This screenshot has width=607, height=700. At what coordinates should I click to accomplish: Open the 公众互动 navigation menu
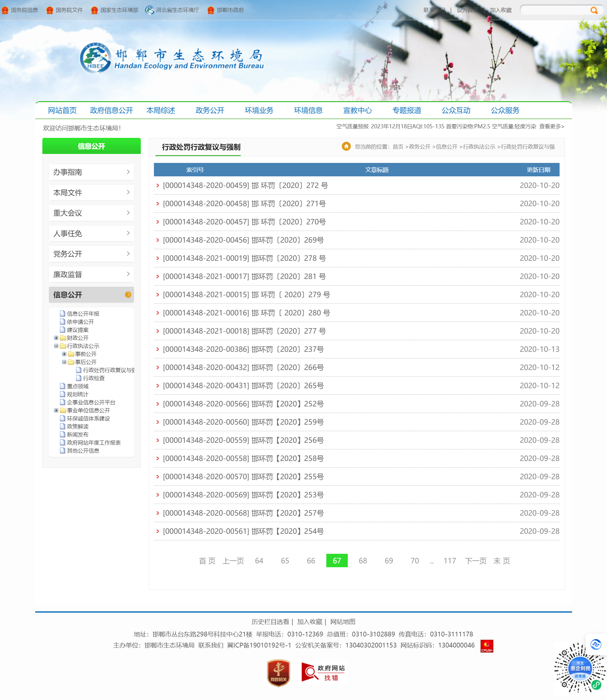tap(455, 110)
